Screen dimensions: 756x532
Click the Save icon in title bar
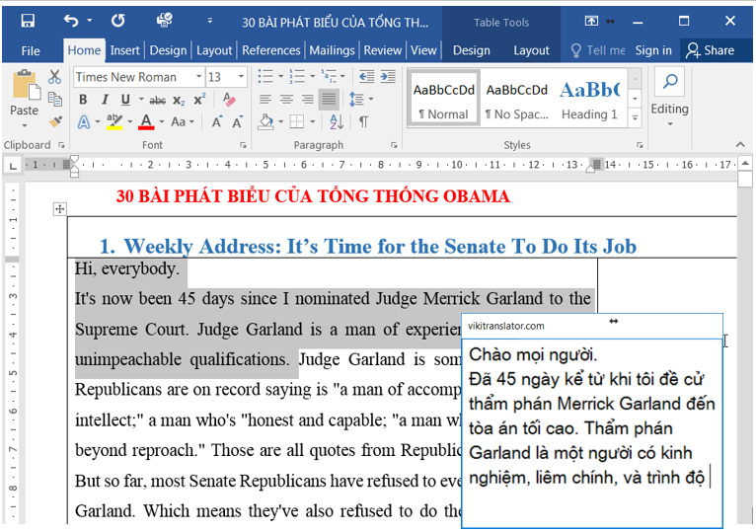tap(28, 21)
